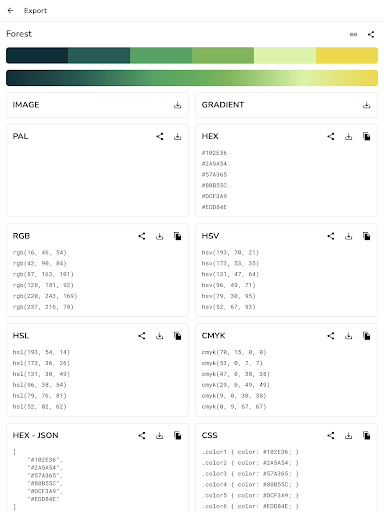
Task: Click the light green palette swatch
Action: coord(285,55)
